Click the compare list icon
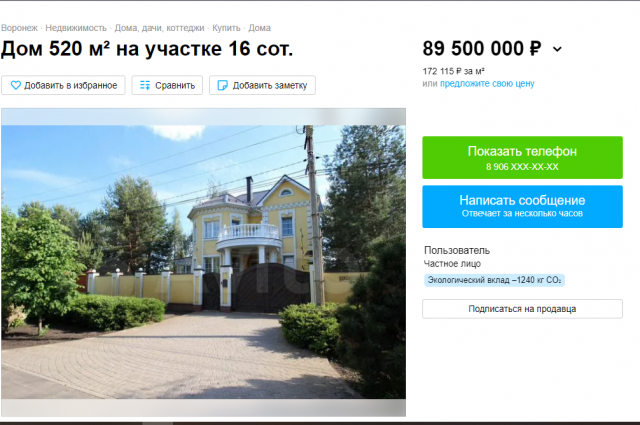Viewport: 640px width, 425px height. pyautogui.click(x=145, y=85)
